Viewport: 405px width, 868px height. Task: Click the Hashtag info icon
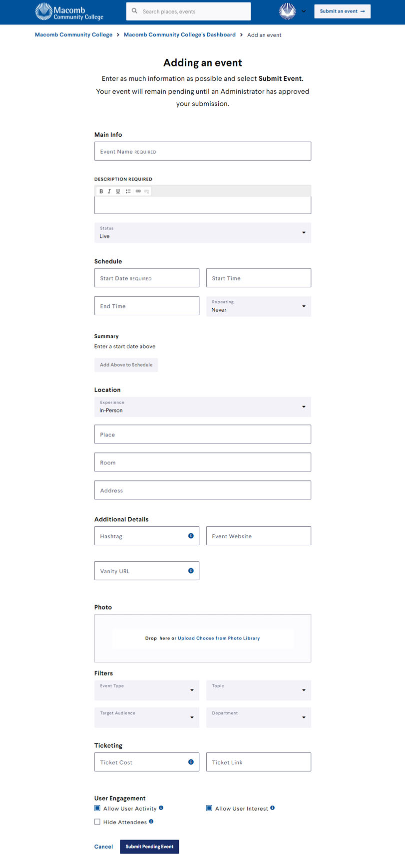pyautogui.click(x=191, y=536)
